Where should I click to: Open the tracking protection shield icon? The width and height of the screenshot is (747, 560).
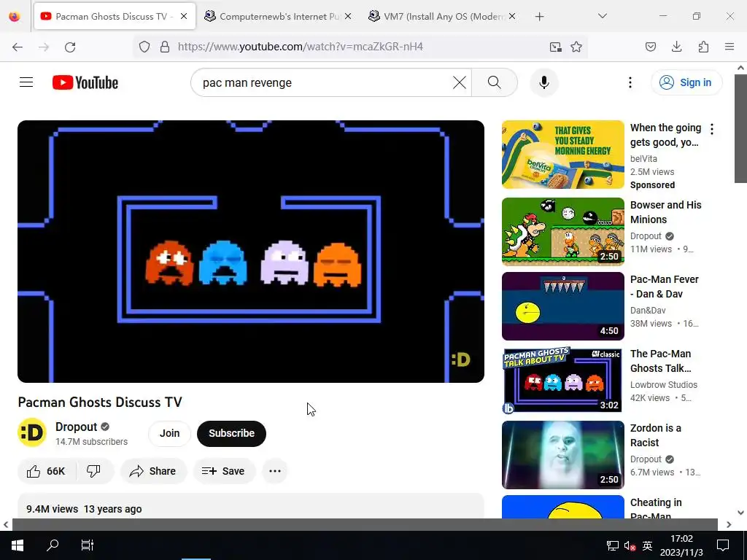[144, 47]
